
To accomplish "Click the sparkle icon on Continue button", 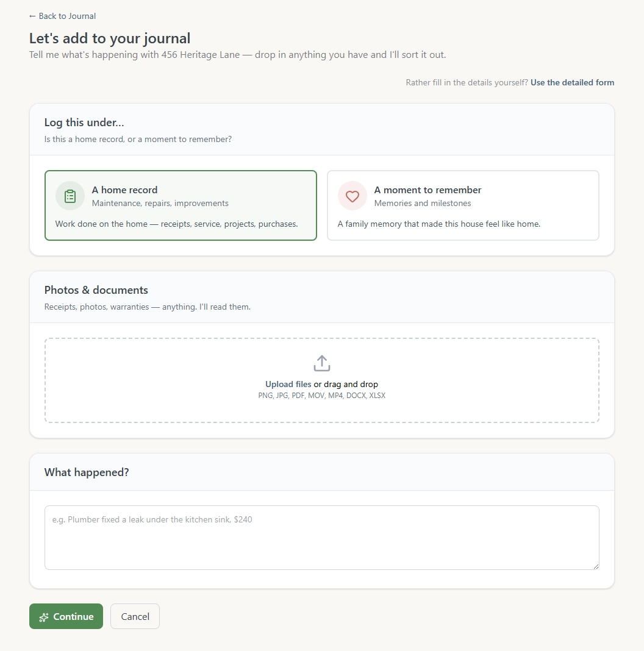I will tap(44, 617).
